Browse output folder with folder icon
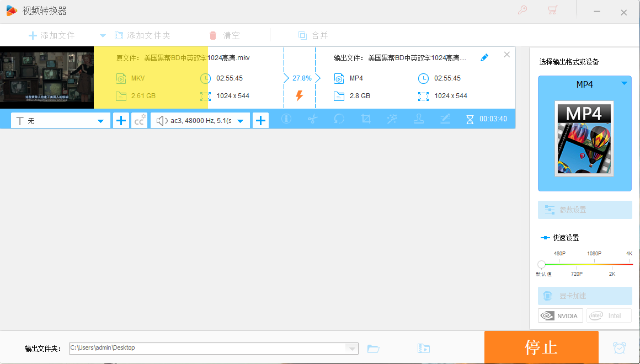This screenshot has height=364, width=640. (x=373, y=349)
